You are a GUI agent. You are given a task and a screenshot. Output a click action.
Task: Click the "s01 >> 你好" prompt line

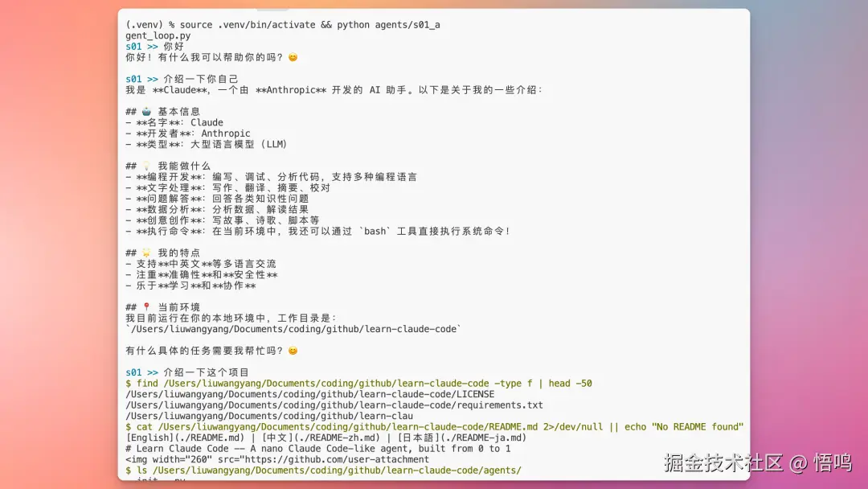pyautogui.click(x=154, y=47)
